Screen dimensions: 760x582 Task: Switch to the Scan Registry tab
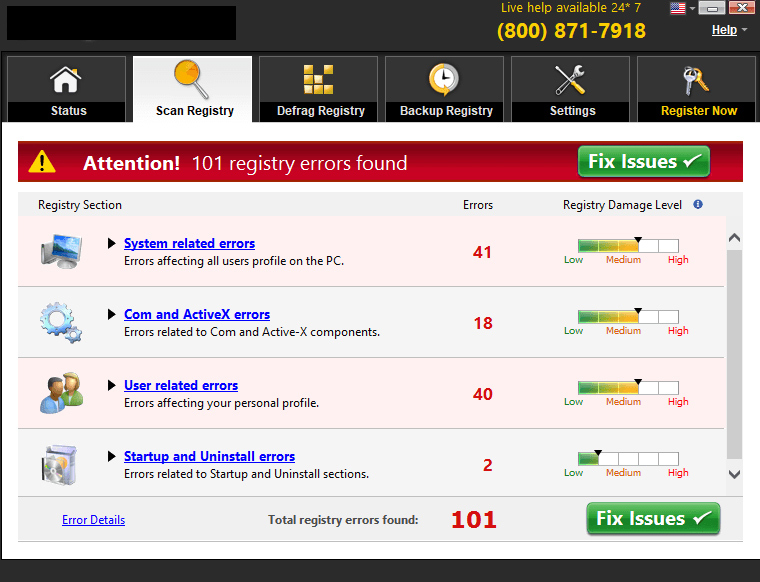coord(193,90)
